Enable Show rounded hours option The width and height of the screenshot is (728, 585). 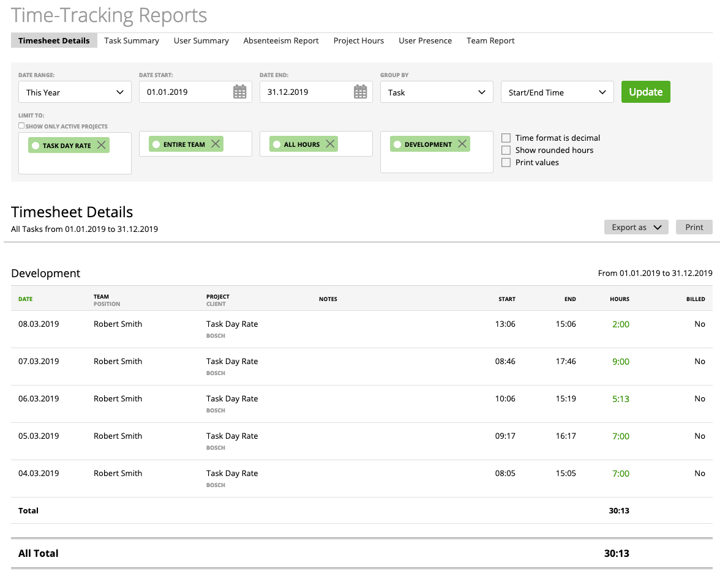tap(506, 151)
